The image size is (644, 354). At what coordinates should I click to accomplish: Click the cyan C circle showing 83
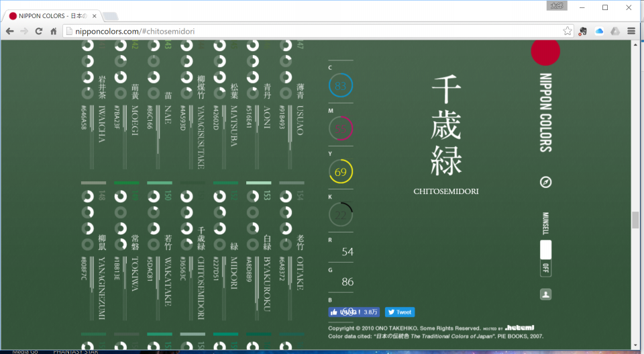(x=341, y=85)
